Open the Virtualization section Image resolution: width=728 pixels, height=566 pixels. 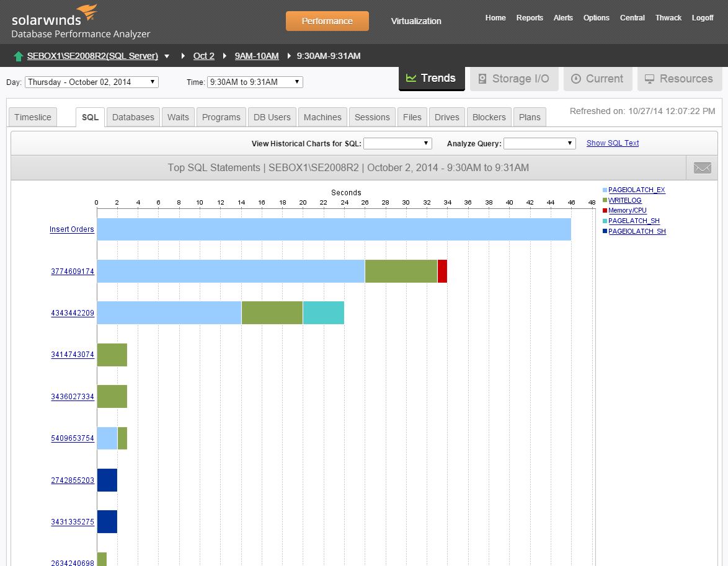(416, 21)
